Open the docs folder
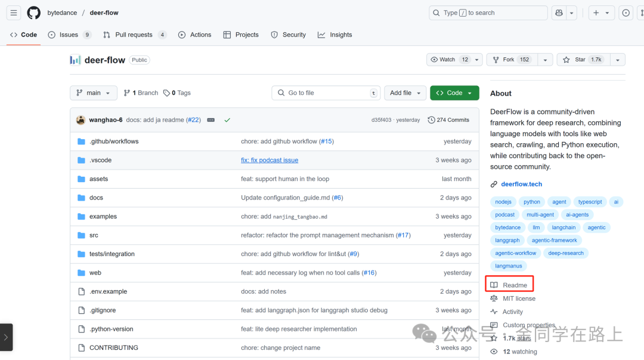 [96, 198]
